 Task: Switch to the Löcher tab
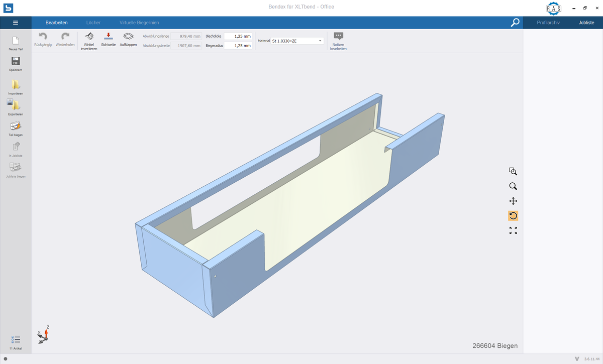(x=93, y=23)
